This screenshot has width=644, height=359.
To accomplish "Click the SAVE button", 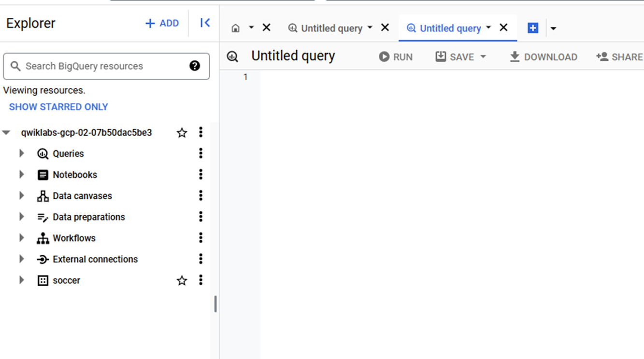I will [455, 57].
